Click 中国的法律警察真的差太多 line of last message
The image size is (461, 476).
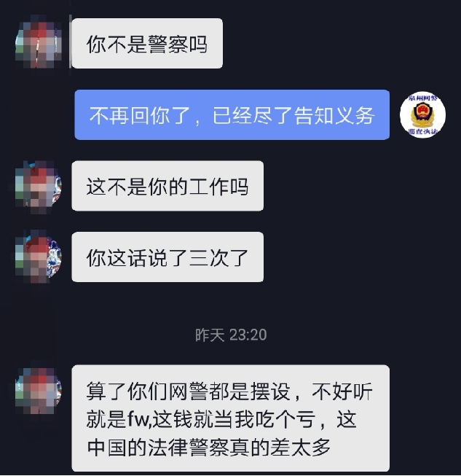click(209, 447)
